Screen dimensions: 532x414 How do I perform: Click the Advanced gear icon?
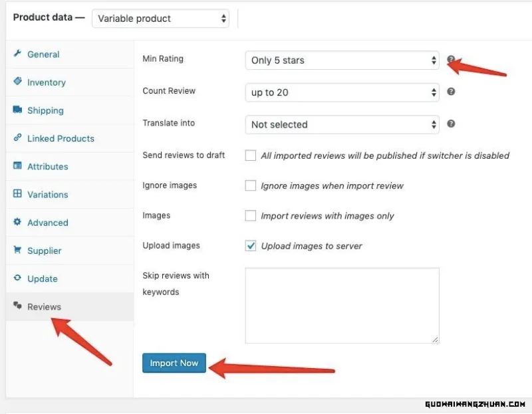pyautogui.click(x=17, y=222)
